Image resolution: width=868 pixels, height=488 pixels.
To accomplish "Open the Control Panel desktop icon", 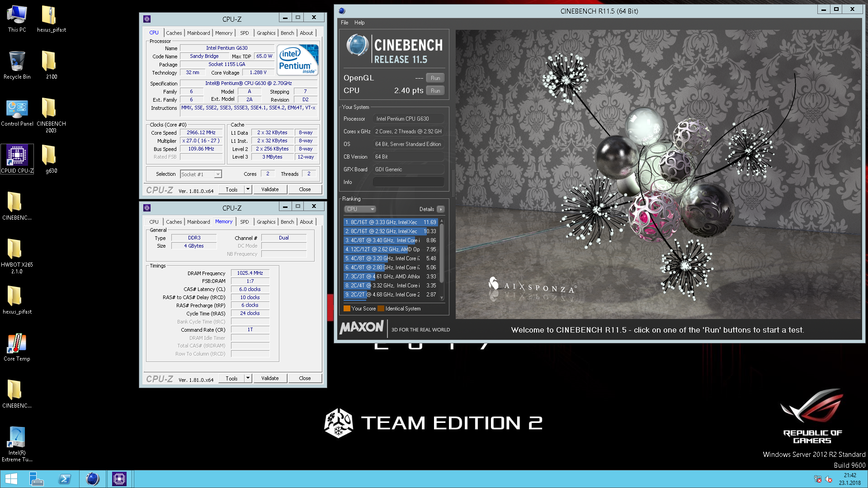I will (17, 113).
